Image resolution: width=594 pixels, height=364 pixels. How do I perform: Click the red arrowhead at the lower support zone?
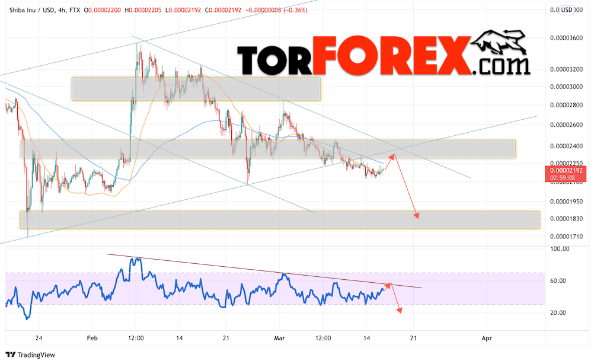pyautogui.click(x=416, y=216)
